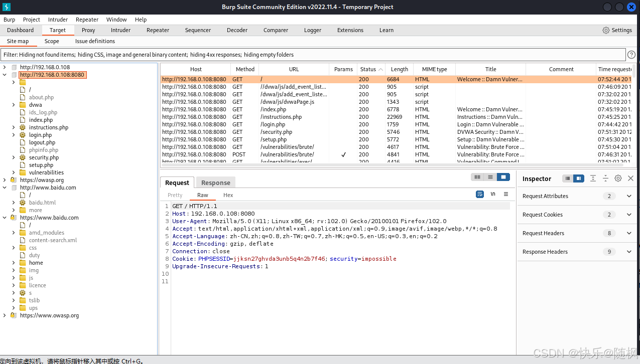This screenshot has height=364, width=640.
Task: Switch to the Extensions tab
Action: 350,30
